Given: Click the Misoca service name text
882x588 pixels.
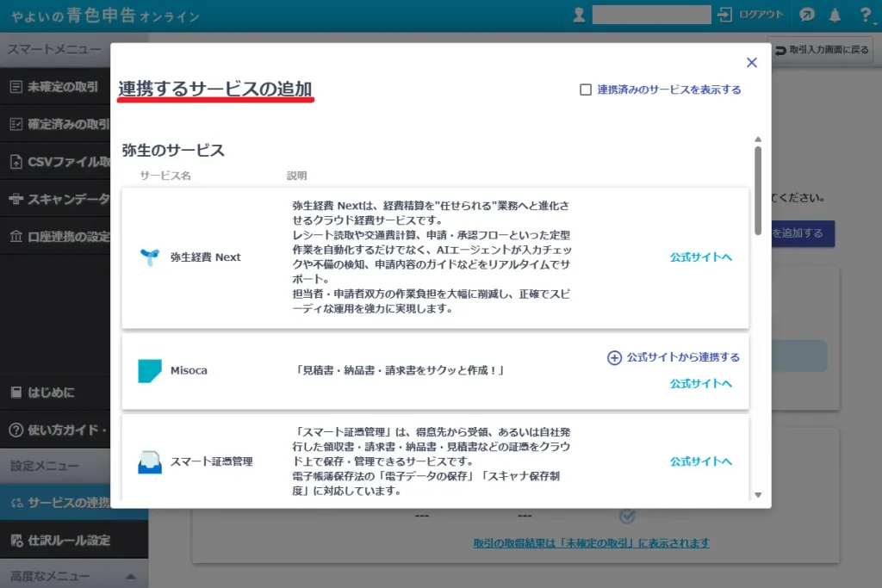Looking at the screenshot, I should click(x=189, y=371).
